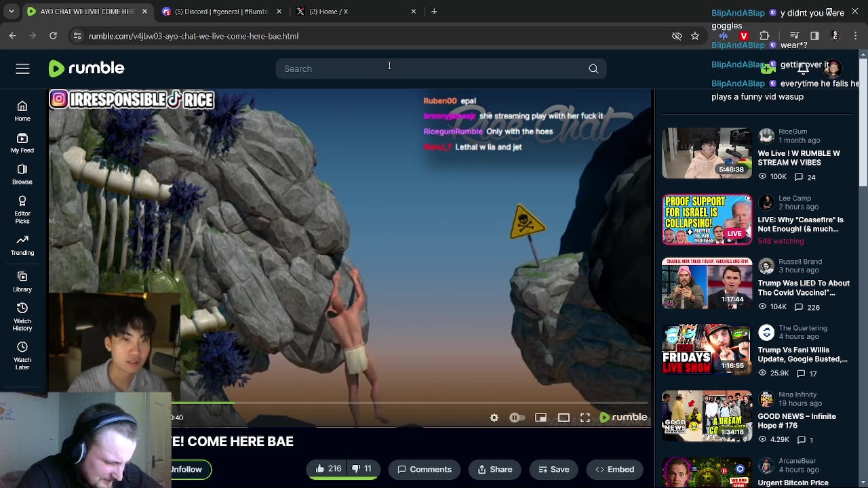Open the 'Proof Support for Israel' live thumbnail
The height and width of the screenshot is (488, 868).
coord(707,220)
